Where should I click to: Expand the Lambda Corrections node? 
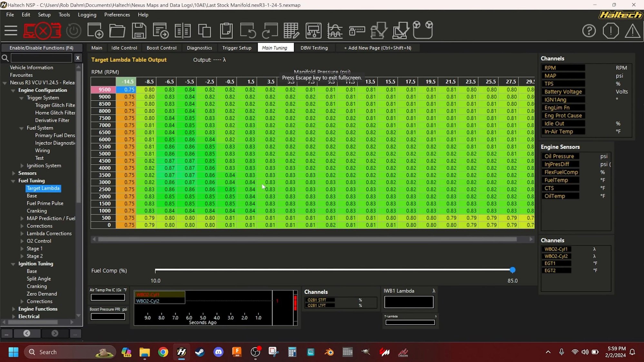tap(22, 233)
